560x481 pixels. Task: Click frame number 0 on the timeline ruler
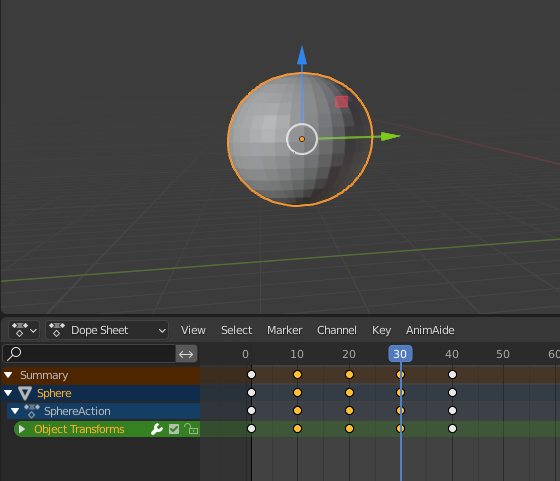click(x=245, y=354)
